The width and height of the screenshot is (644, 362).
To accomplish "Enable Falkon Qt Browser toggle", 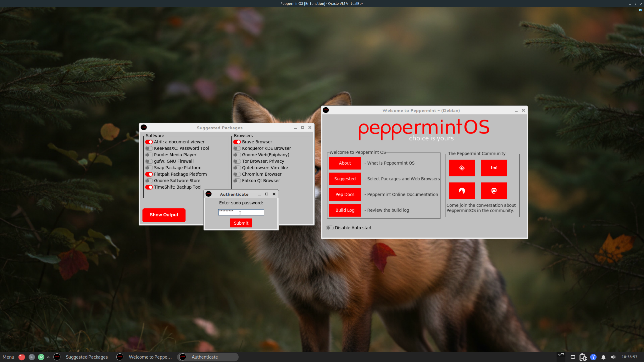I will click(x=237, y=181).
